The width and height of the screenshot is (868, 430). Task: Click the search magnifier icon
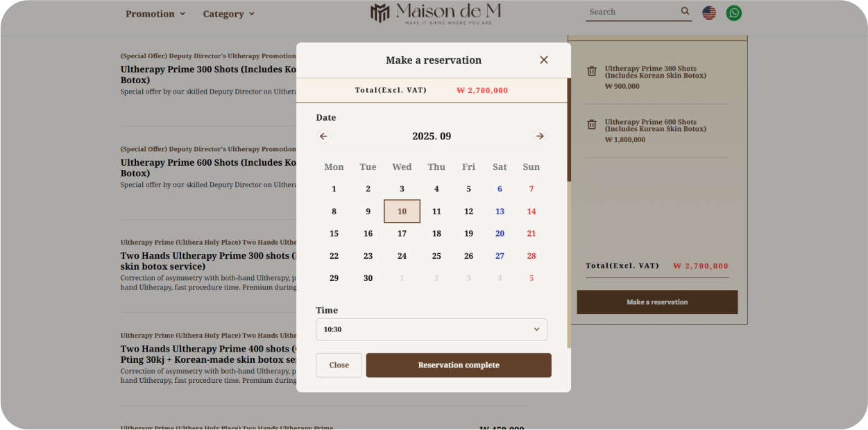685,11
